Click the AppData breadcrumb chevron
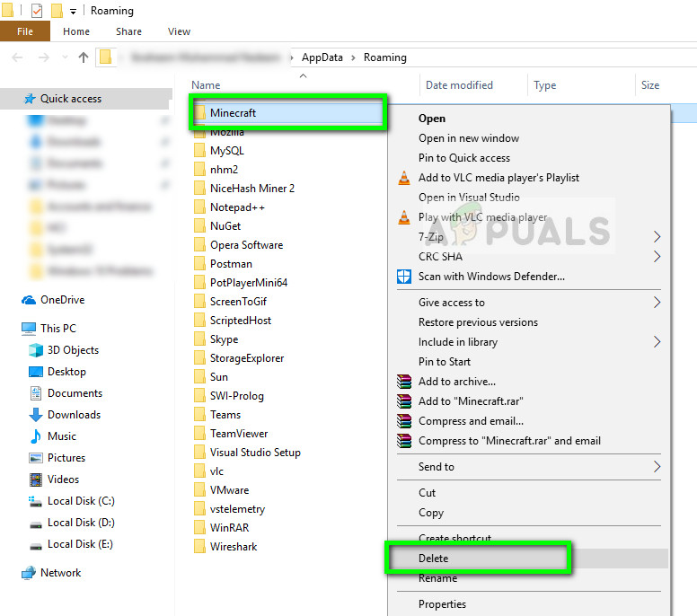Image resolution: width=697 pixels, height=616 pixels. tap(353, 57)
